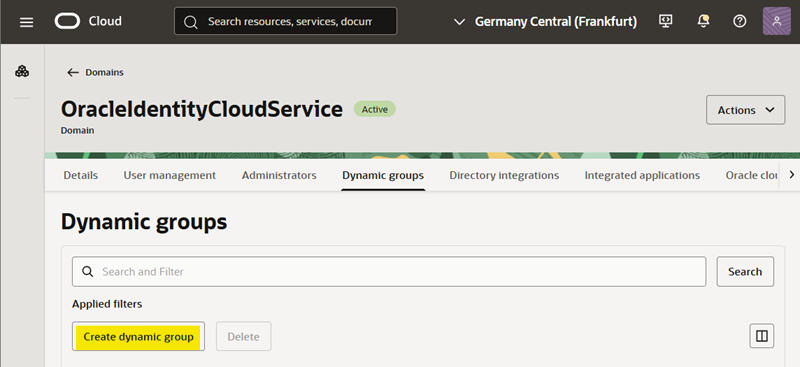Click the magnifier icon in top search bar

pyautogui.click(x=191, y=22)
